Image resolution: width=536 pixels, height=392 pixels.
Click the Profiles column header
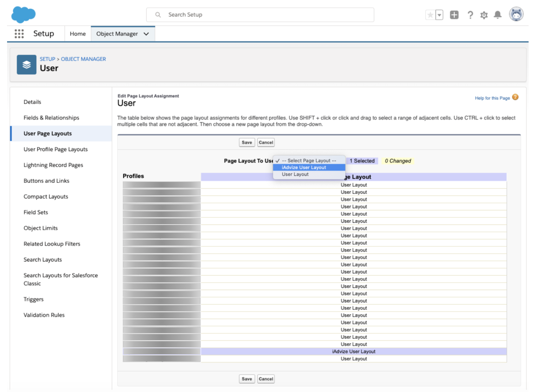133,176
